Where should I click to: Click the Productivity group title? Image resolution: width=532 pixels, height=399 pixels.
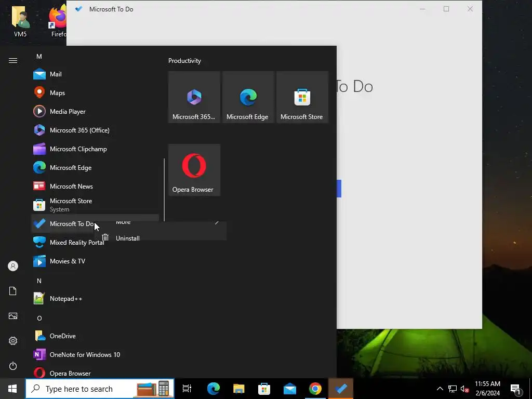[x=184, y=61]
